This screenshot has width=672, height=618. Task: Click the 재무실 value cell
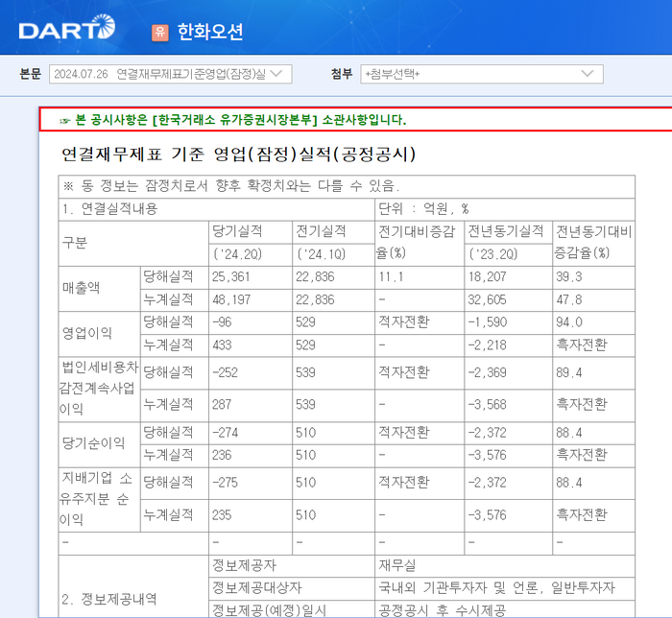(x=505, y=566)
